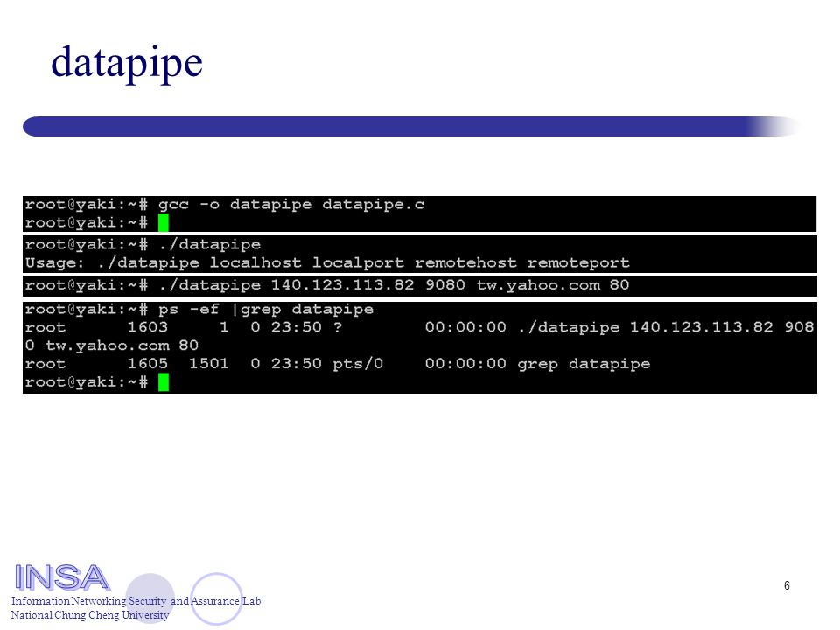
Task: Click process ID 1605 in ps output
Action: [147, 364]
